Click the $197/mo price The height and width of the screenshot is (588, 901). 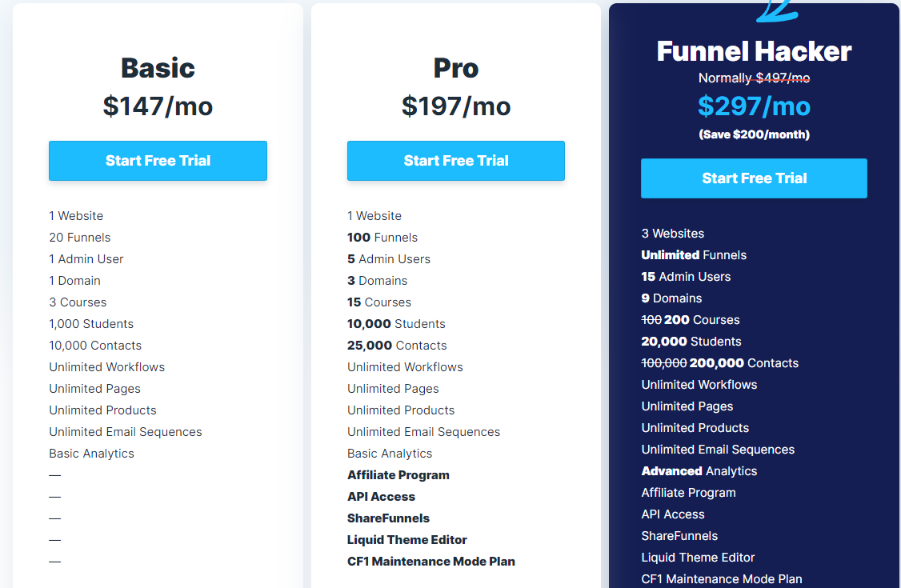(x=456, y=106)
